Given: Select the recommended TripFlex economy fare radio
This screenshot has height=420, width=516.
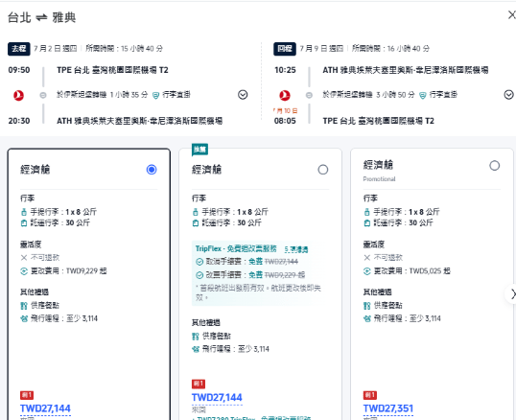Looking at the screenshot, I should [x=323, y=170].
